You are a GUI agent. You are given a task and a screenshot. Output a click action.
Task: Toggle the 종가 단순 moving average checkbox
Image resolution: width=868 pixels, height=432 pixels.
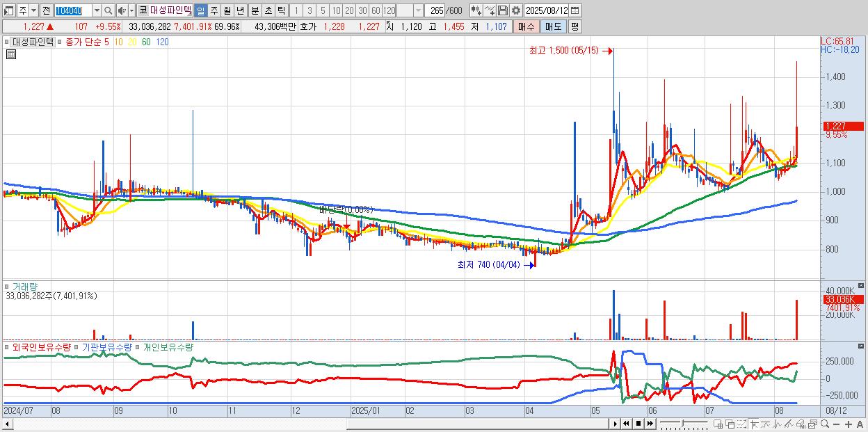pyautogui.click(x=61, y=42)
